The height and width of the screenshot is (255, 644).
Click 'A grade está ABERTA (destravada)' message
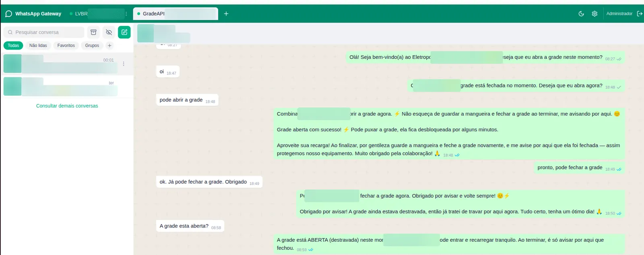click(x=449, y=244)
